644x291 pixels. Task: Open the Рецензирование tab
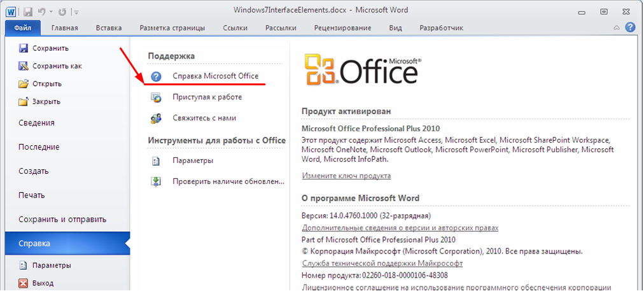pyautogui.click(x=342, y=28)
